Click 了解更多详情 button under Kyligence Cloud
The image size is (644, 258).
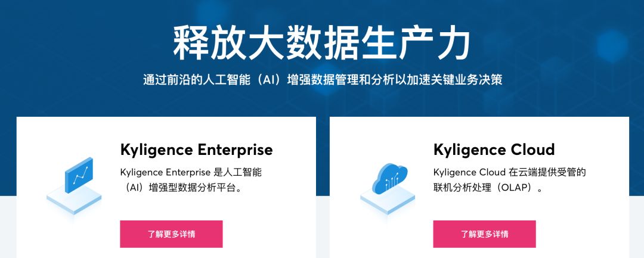(x=484, y=234)
